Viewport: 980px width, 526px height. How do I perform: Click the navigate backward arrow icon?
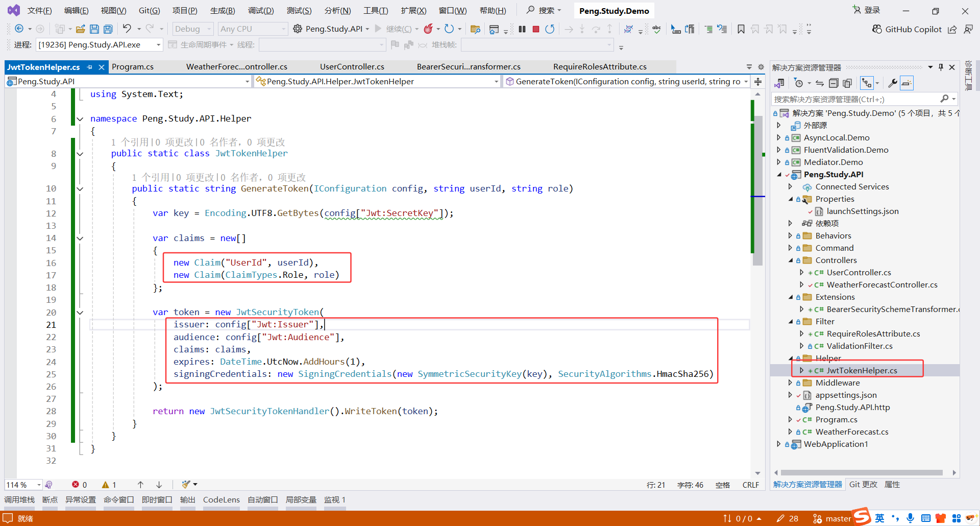pyautogui.click(x=19, y=29)
